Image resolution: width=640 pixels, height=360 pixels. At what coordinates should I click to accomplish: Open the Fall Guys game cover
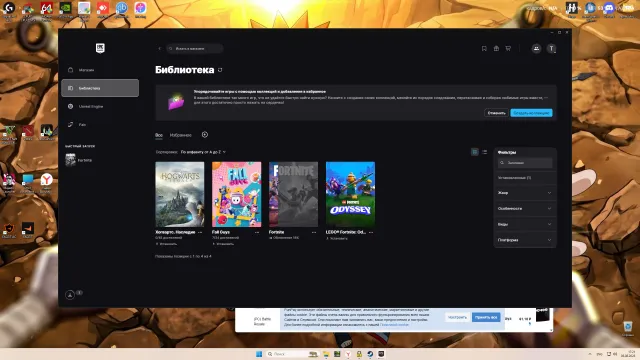pos(236,194)
